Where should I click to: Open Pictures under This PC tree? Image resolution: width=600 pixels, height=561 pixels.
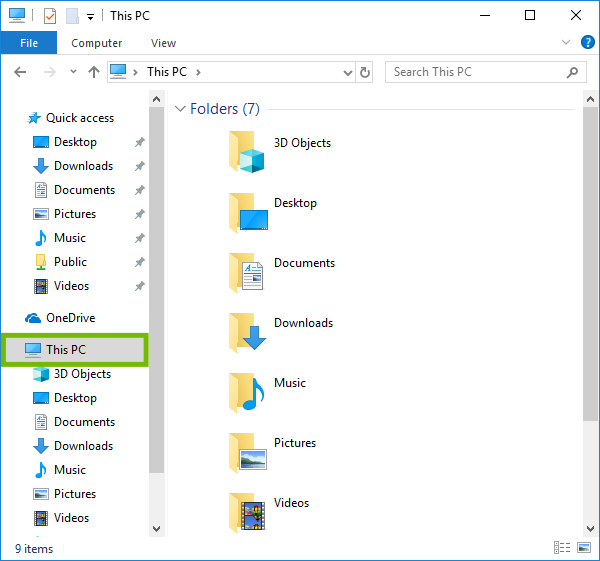point(75,494)
